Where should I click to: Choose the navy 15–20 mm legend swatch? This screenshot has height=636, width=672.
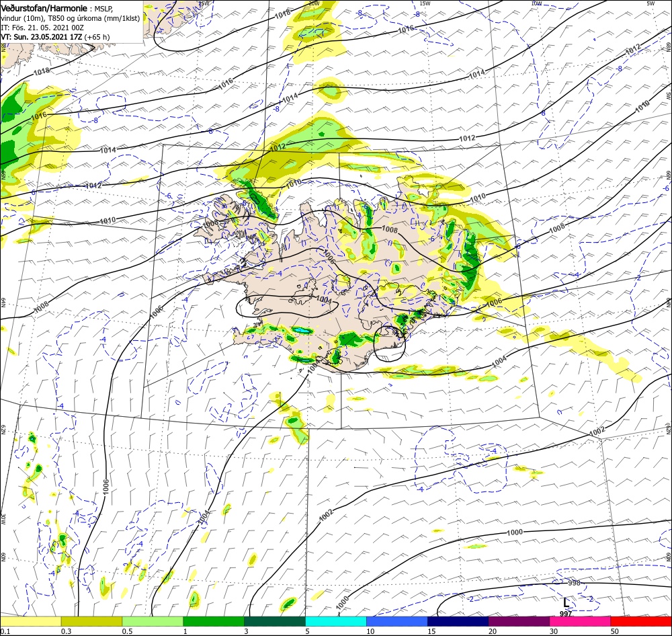pyautogui.click(x=458, y=621)
